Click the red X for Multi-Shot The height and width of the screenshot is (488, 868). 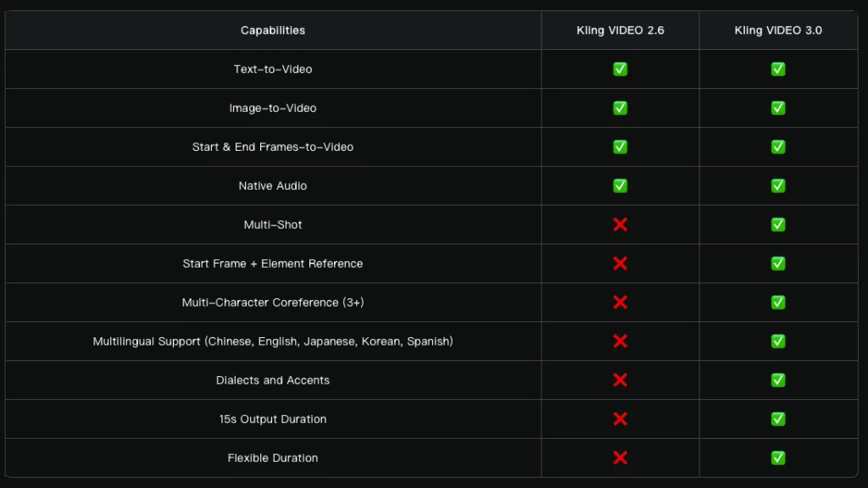tap(620, 225)
